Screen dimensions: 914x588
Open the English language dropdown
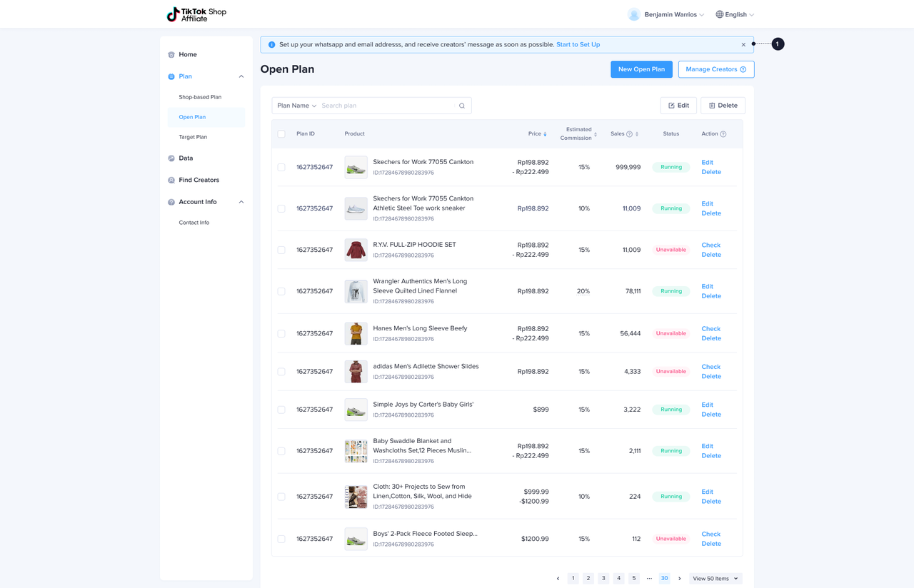[735, 14]
